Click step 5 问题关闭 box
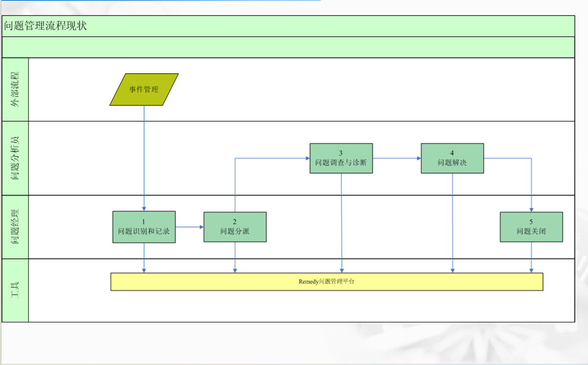This screenshot has height=365, width=588. 531,227
